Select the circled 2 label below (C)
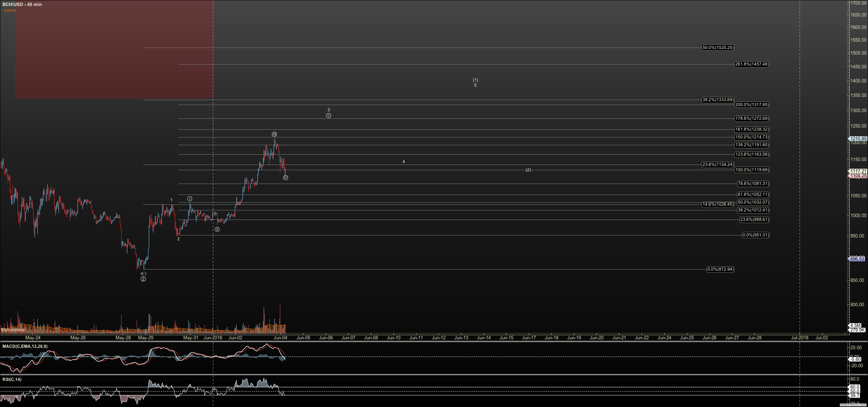 point(143,279)
